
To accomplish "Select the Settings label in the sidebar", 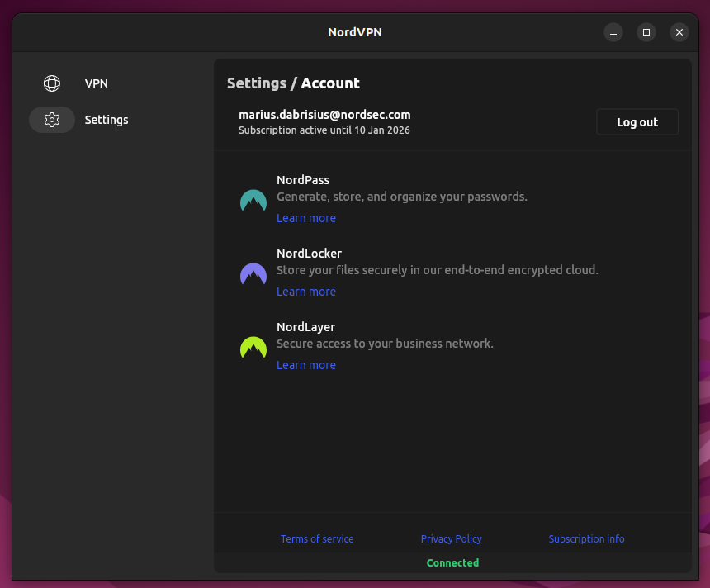I will click(106, 120).
